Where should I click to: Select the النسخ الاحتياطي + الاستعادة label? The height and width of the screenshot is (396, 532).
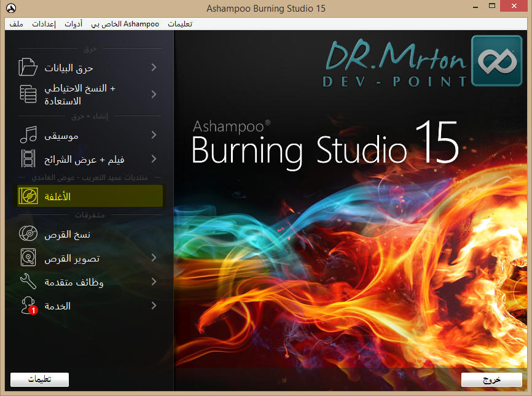80,95
